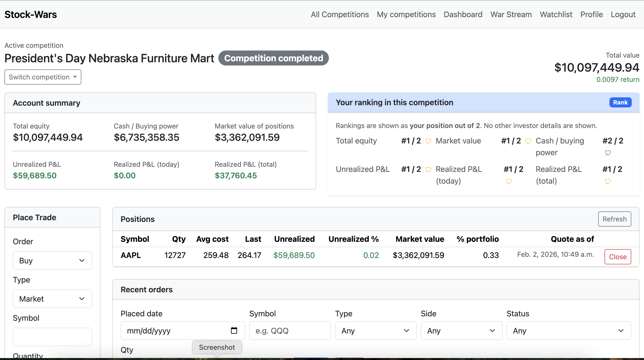
Task: Click the trophy icon beside Total equity ranking
Action: [x=429, y=141]
